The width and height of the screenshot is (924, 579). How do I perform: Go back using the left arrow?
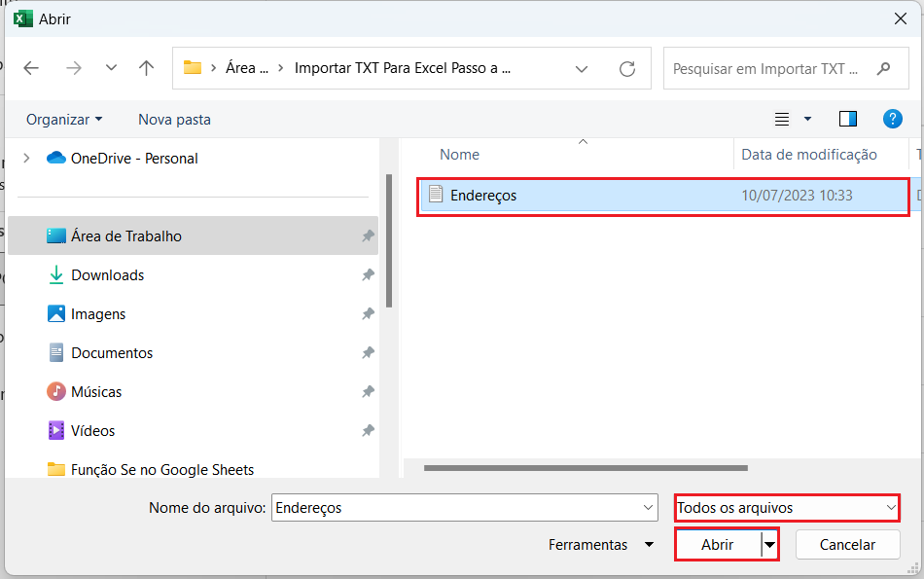[31, 68]
